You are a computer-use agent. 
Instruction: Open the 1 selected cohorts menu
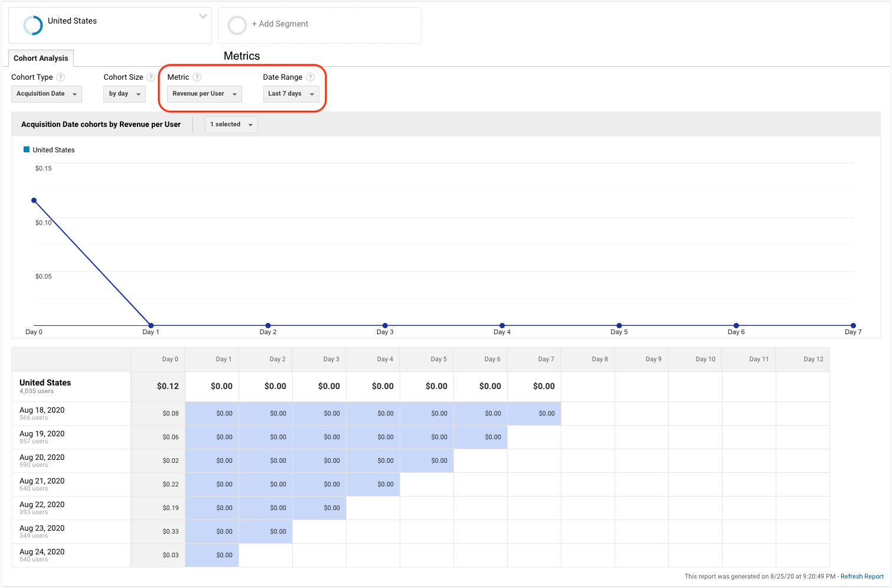tap(231, 125)
